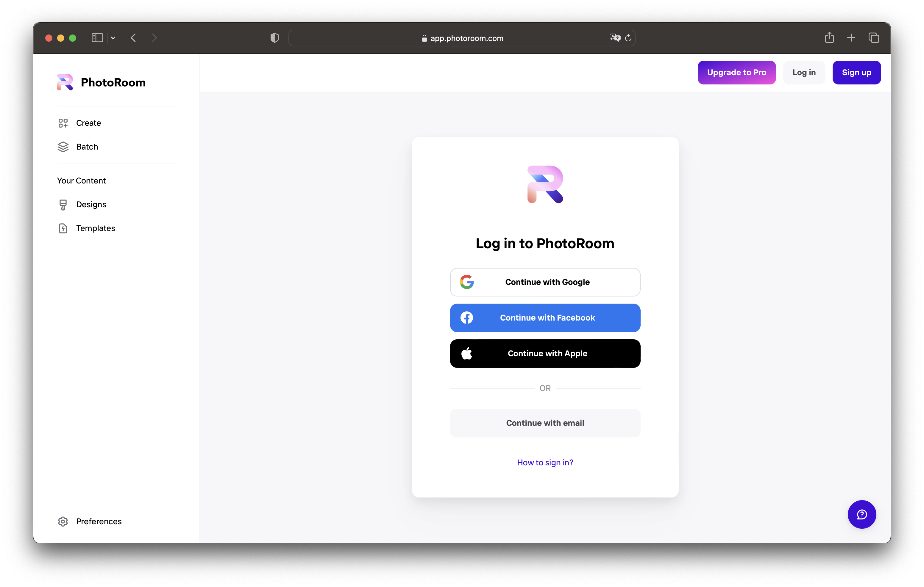
Task: Click the Upgrade to Pro button
Action: 736,72
